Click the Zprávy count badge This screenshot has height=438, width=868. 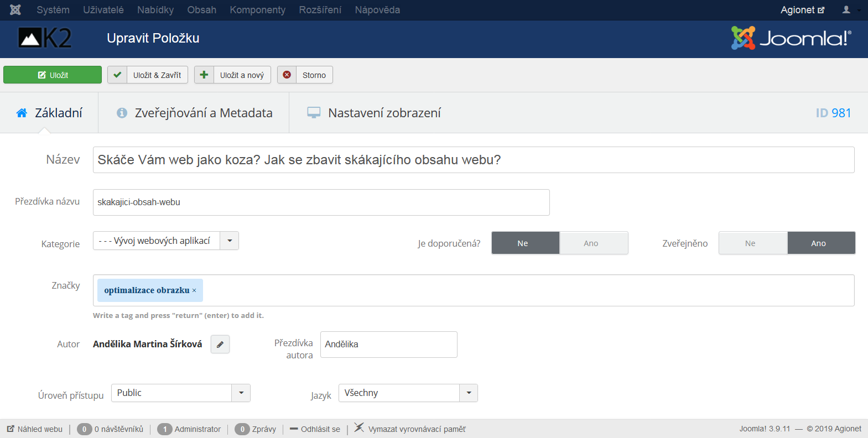pyautogui.click(x=242, y=429)
